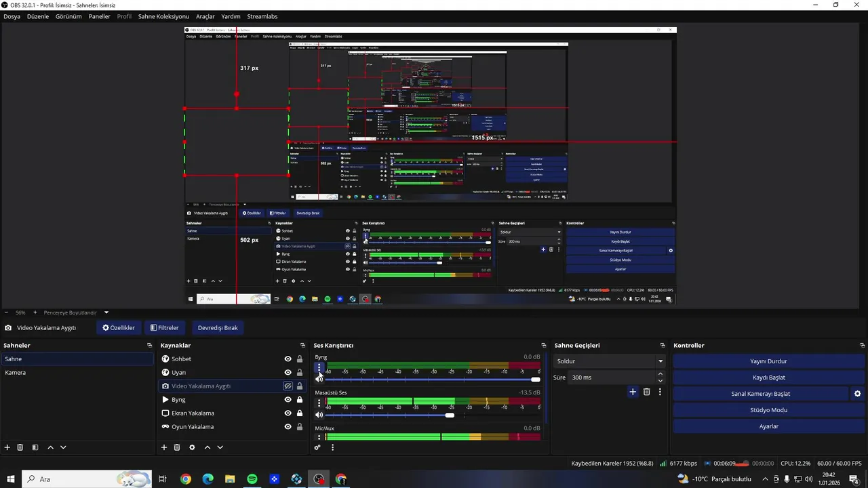Mute the Byng audio speaker icon
The width and height of the screenshot is (868, 488).
(x=319, y=379)
